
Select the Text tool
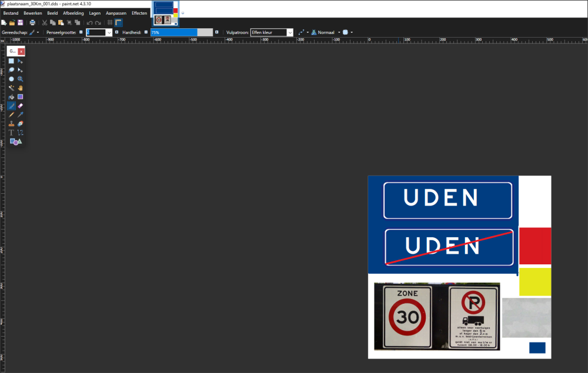pos(11,133)
